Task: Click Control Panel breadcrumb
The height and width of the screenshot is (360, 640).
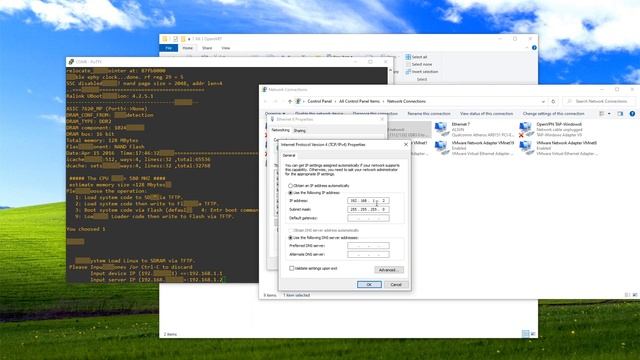Action: [320, 101]
